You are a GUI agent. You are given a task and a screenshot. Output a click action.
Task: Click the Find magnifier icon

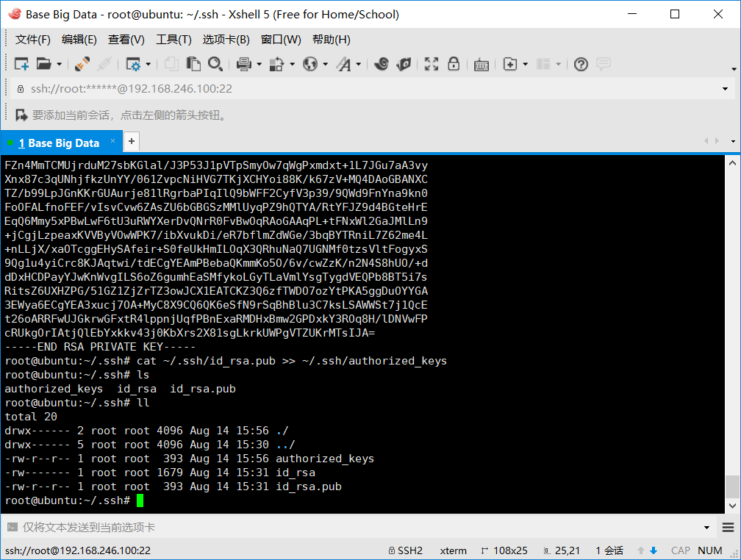215,64
